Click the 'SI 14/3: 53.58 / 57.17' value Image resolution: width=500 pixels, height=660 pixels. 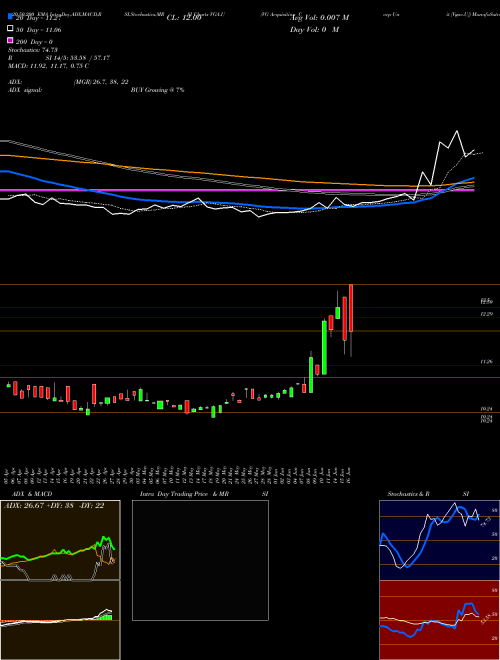click(x=78, y=58)
